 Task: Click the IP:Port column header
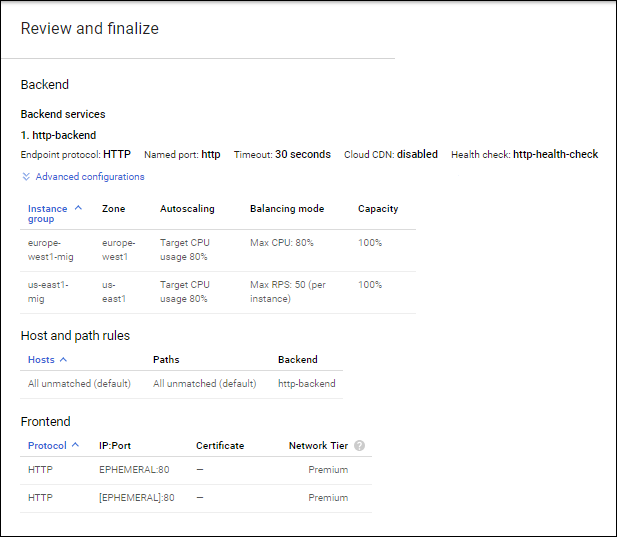pyautogui.click(x=115, y=445)
